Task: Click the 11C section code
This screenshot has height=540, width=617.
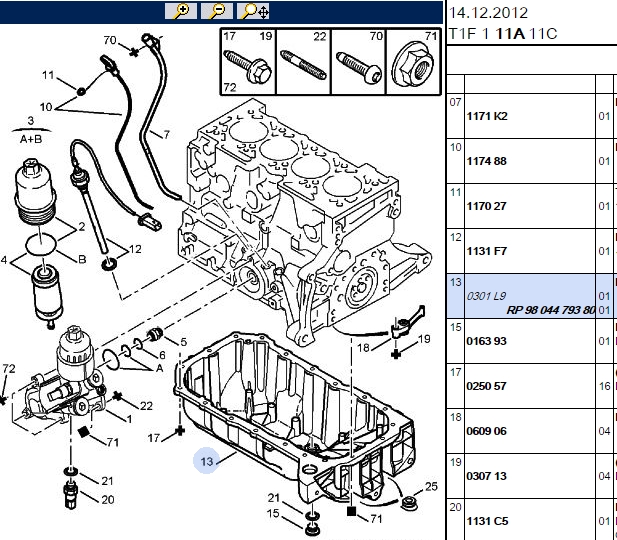Action: (x=543, y=34)
